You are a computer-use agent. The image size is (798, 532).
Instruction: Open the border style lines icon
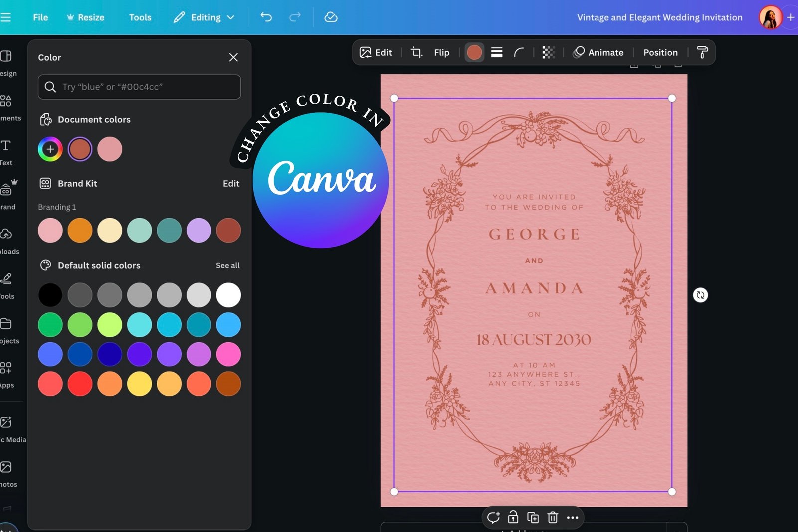(496, 52)
